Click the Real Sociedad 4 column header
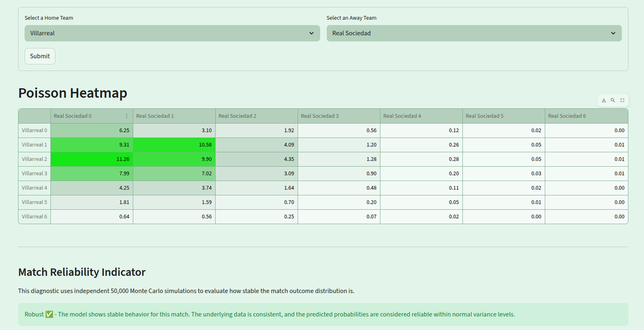This screenshot has width=644, height=330. (x=421, y=116)
